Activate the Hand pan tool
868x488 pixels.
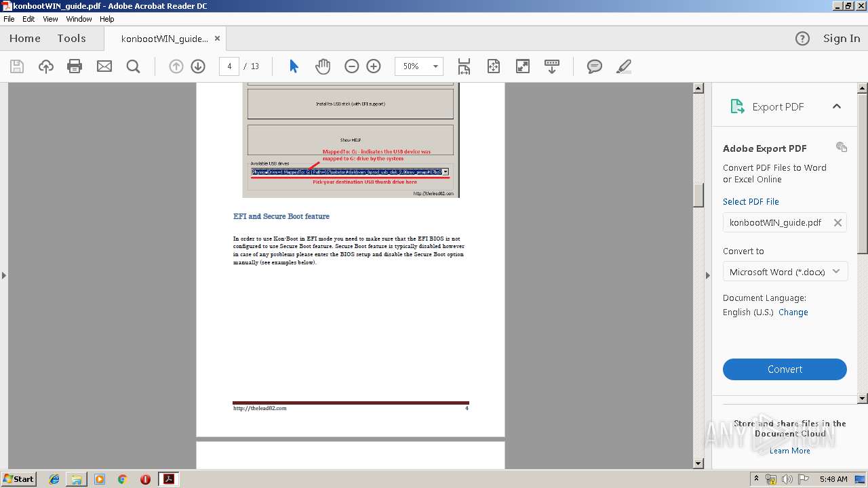click(x=323, y=66)
